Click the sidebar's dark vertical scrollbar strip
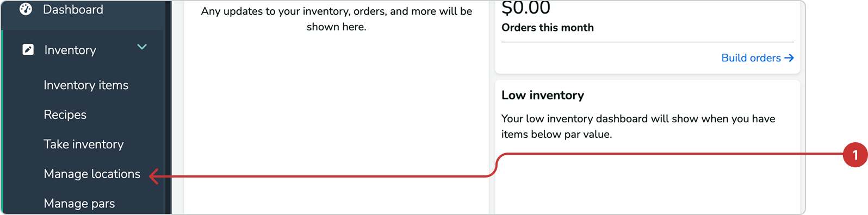The height and width of the screenshot is (215, 868). point(169,107)
